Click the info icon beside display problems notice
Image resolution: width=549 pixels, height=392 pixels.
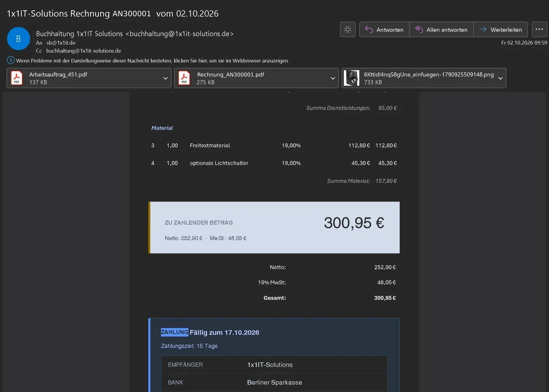click(11, 60)
